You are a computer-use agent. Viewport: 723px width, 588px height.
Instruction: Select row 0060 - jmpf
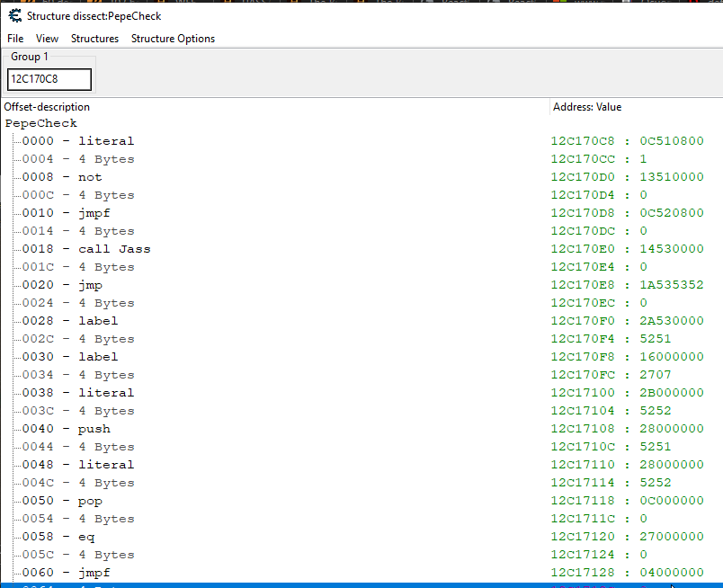pos(66,573)
